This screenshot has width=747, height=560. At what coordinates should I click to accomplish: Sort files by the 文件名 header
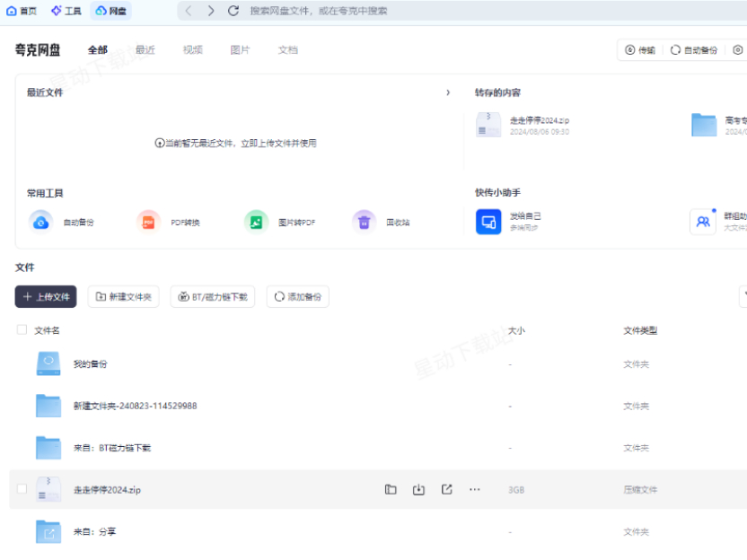point(47,330)
